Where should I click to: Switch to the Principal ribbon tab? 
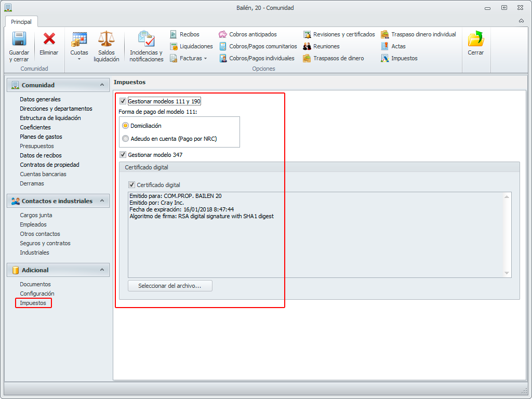21,22
